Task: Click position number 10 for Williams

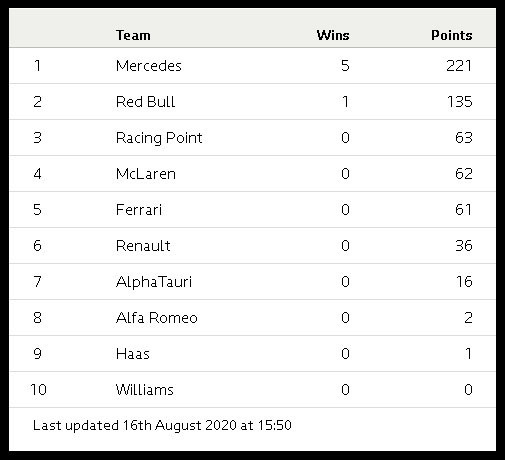Action: [x=38, y=390]
